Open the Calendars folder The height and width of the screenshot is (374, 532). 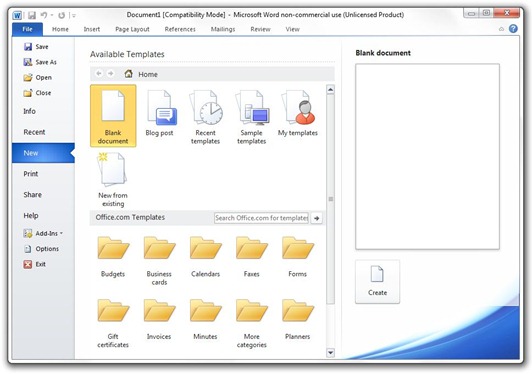(205, 257)
